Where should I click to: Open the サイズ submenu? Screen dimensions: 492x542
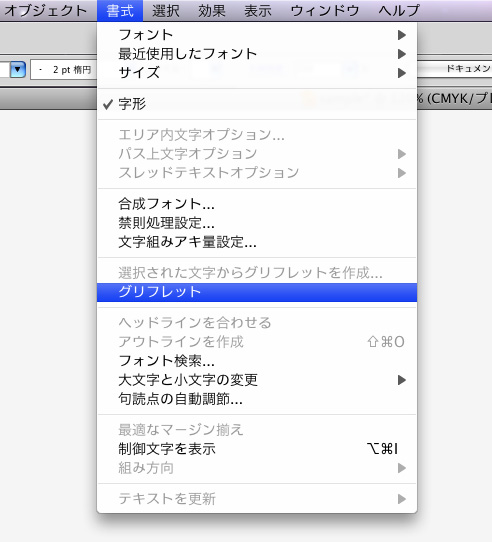coord(257,73)
